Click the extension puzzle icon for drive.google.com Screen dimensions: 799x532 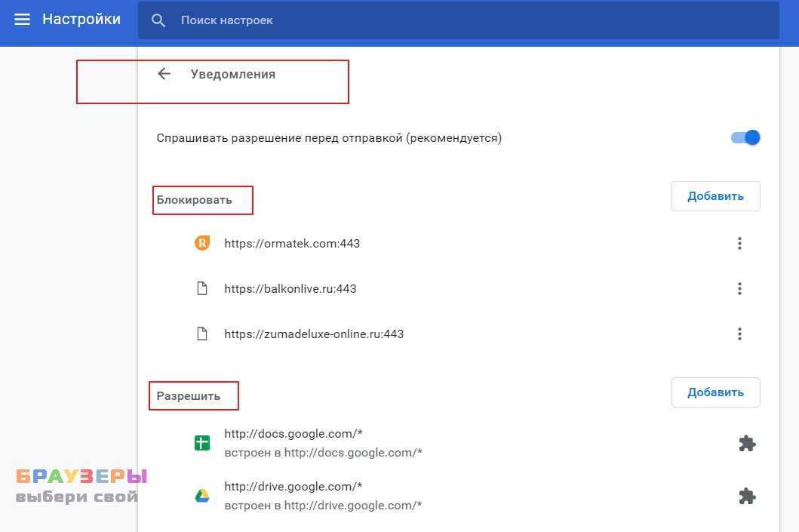(746, 497)
